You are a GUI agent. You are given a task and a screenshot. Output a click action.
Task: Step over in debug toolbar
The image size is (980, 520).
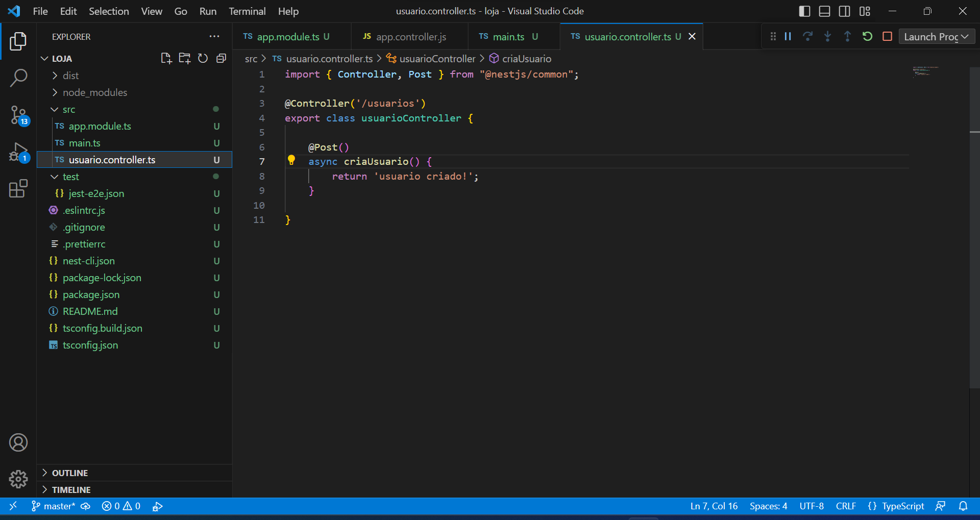807,36
